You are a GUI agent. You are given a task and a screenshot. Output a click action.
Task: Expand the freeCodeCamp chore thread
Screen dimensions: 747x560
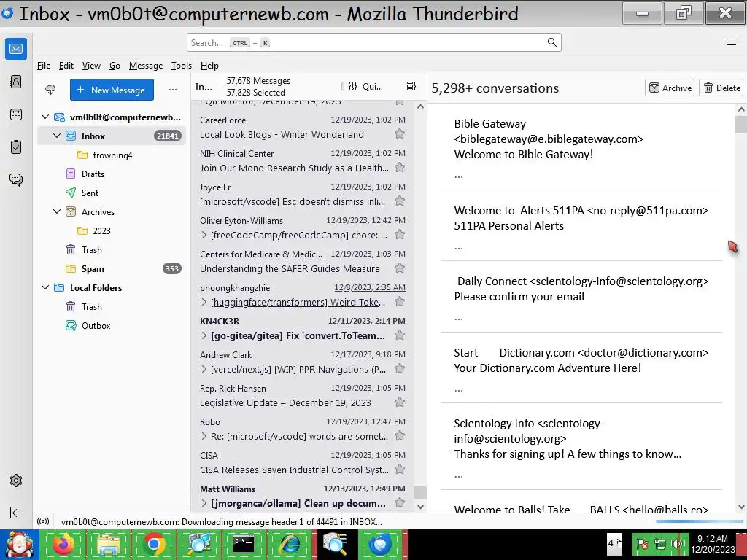[x=204, y=235]
